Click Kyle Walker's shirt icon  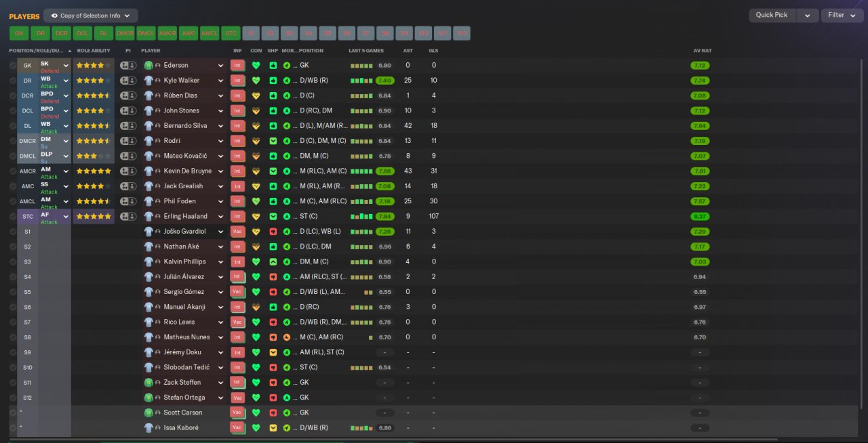click(x=149, y=81)
